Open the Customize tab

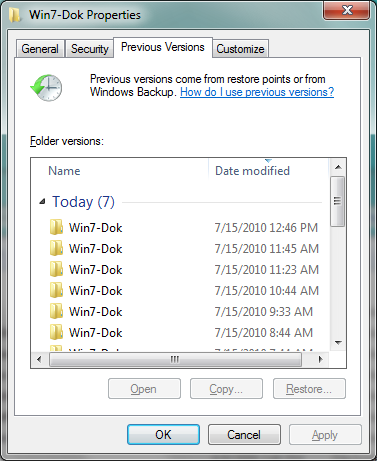click(240, 49)
